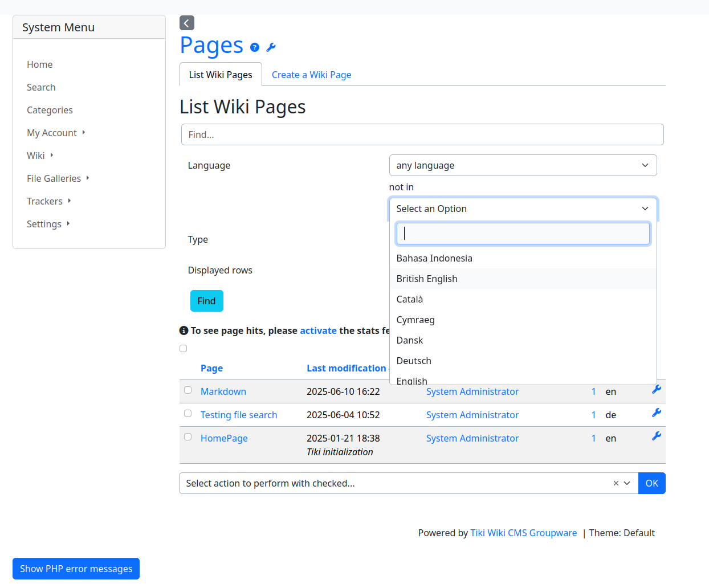Open System Administrator link in the HomePage row
This screenshot has height=588, width=709.
pyautogui.click(x=472, y=438)
